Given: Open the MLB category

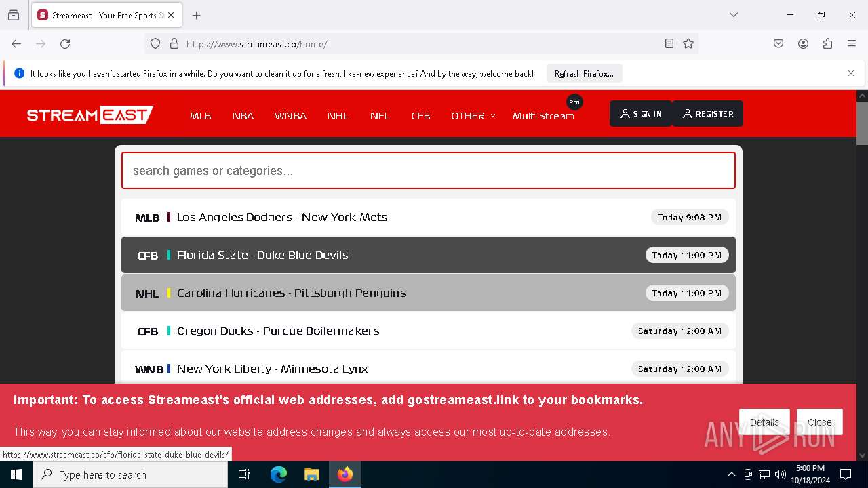Looking at the screenshot, I should tap(201, 116).
